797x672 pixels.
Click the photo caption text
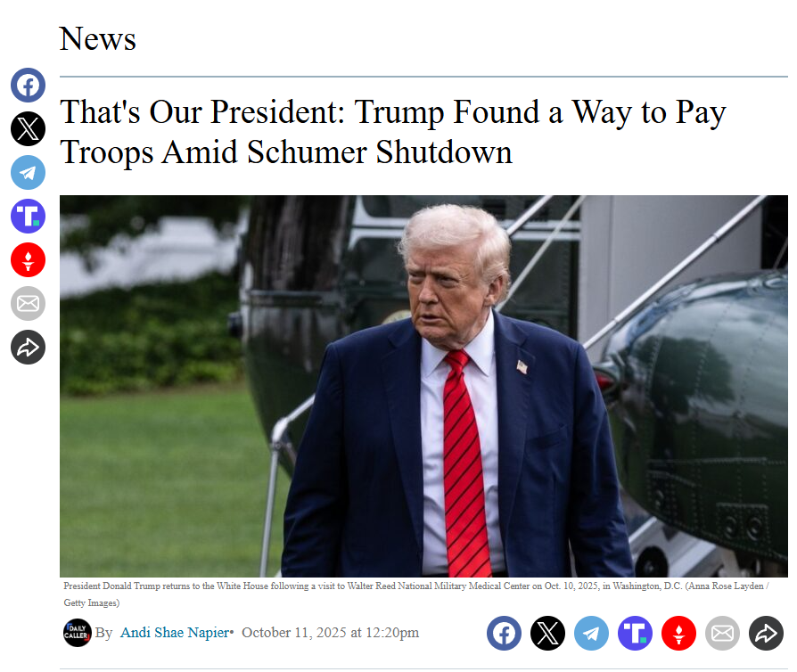[x=415, y=594]
